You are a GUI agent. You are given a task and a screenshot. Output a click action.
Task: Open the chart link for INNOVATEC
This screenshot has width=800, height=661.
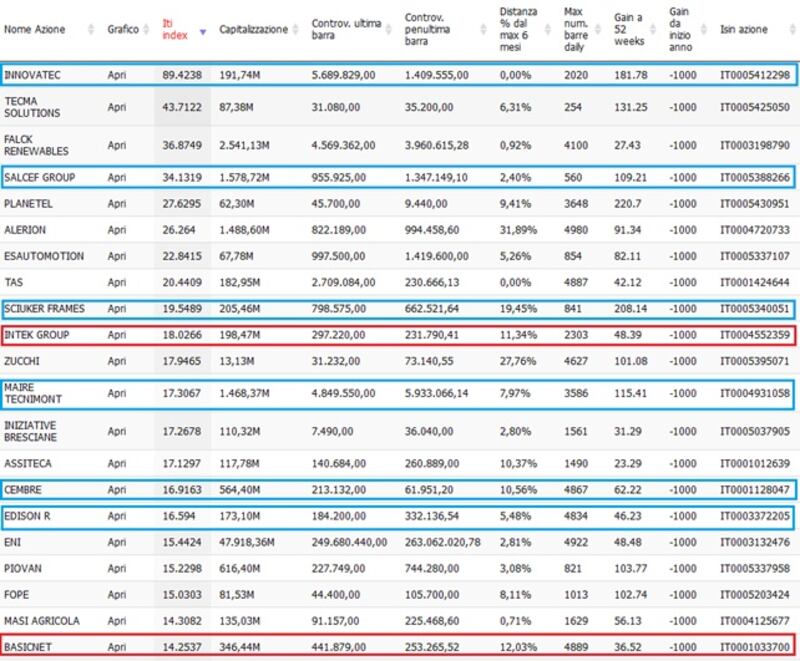point(117,75)
